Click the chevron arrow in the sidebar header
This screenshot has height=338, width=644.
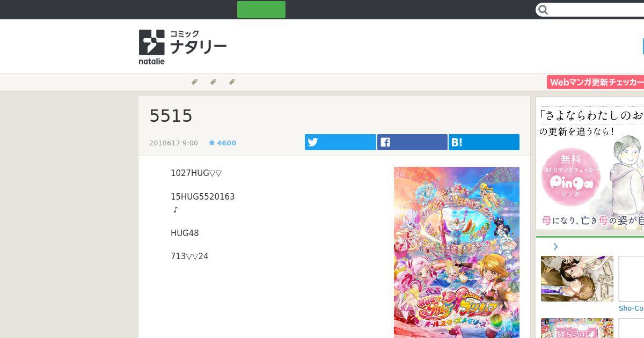[x=555, y=247]
